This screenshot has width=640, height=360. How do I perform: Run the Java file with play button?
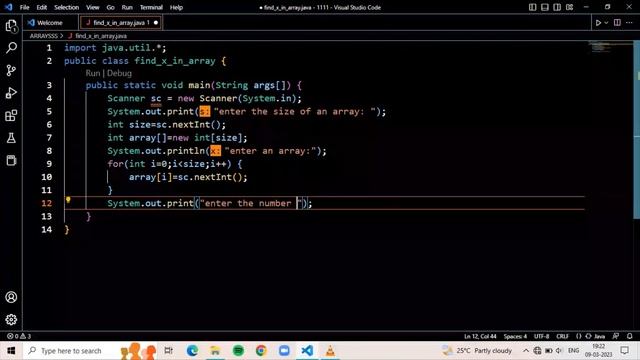tap(598, 23)
